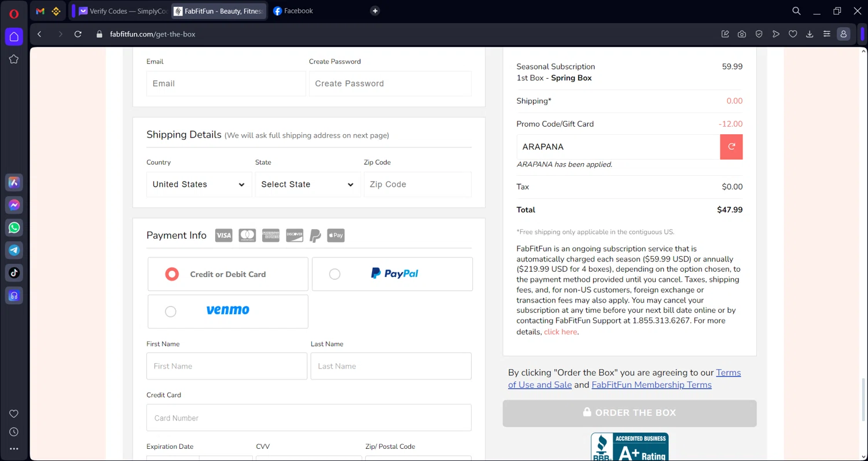Open the Country dropdown
The width and height of the screenshot is (868, 461).
(199, 185)
